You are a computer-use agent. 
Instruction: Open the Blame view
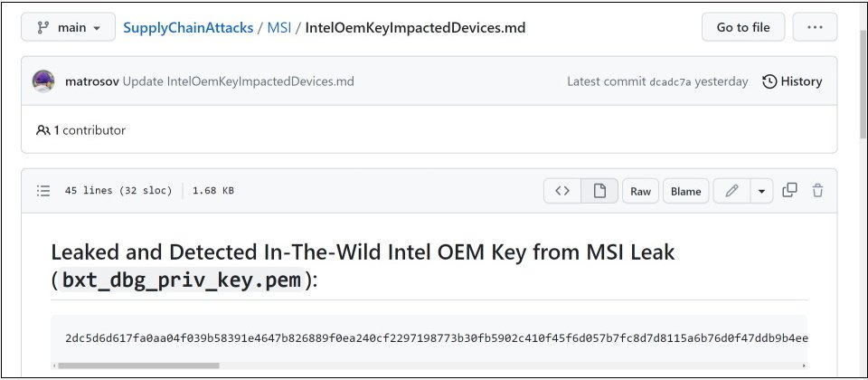(686, 191)
